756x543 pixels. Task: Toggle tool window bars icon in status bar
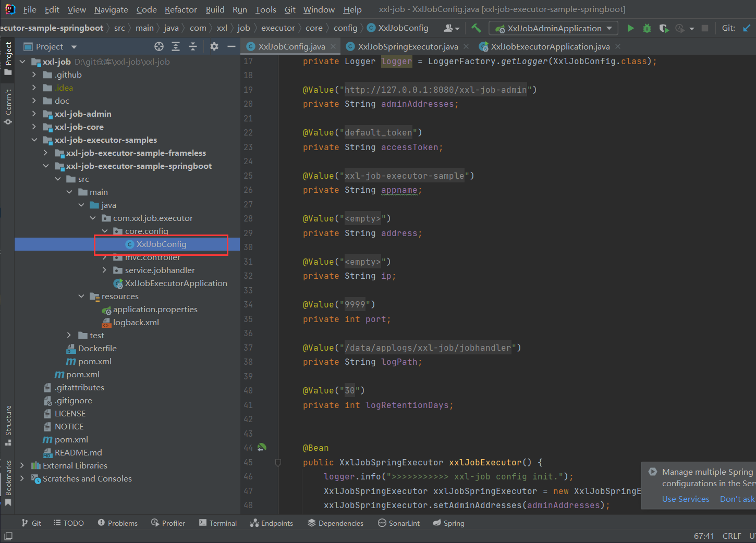coord(8,536)
